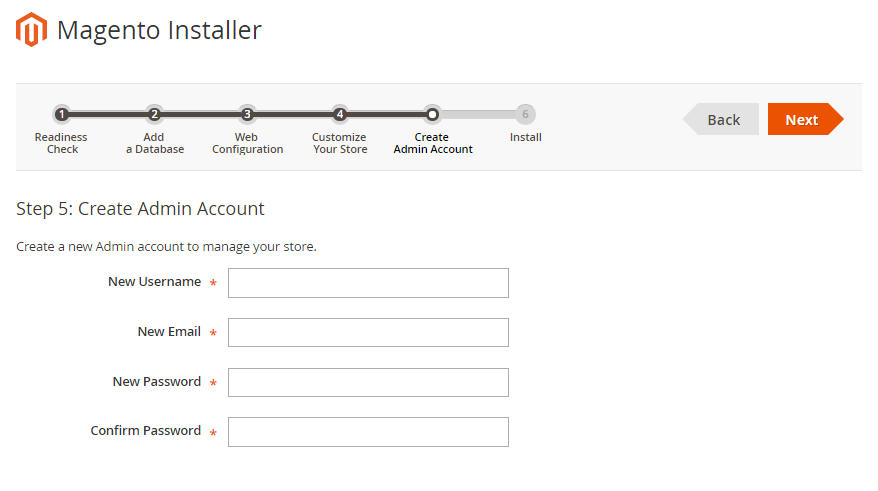The width and height of the screenshot is (878, 491).
Task: Focus the New Password input box
Action: click(x=368, y=382)
